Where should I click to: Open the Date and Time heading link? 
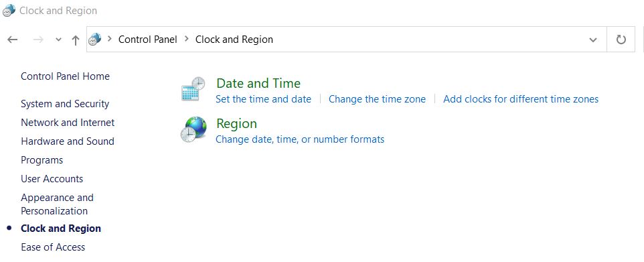pyautogui.click(x=258, y=84)
